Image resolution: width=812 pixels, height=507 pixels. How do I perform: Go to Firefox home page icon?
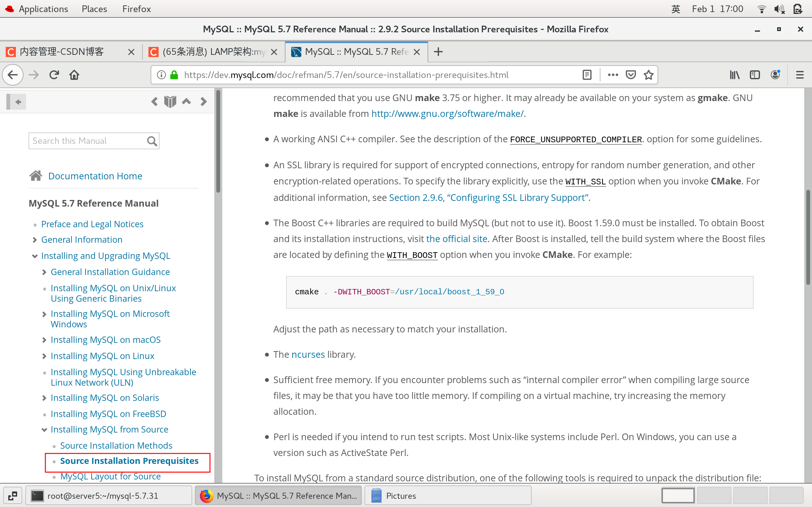pyautogui.click(x=74, y=75)
